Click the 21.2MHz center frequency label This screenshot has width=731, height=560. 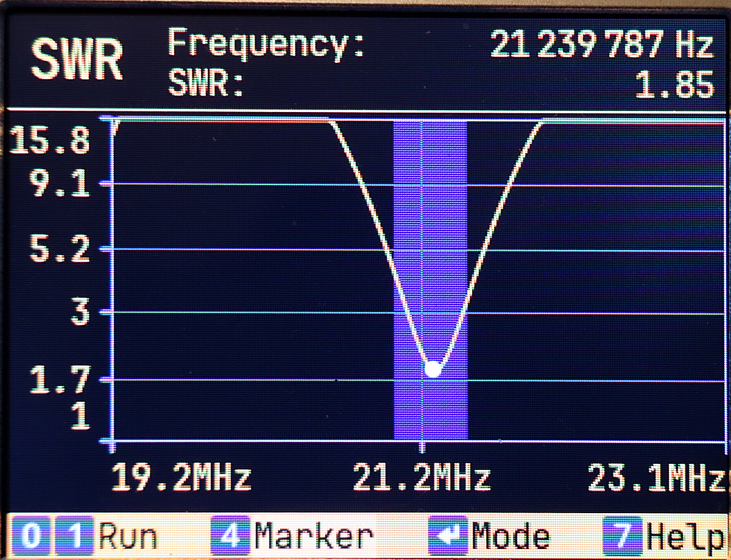pyautogui.click(x=422, y=478)
